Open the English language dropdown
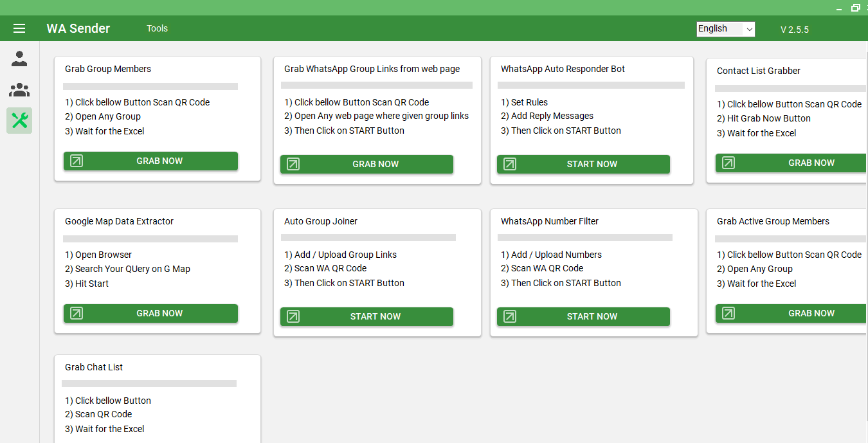 pos(726,29)
